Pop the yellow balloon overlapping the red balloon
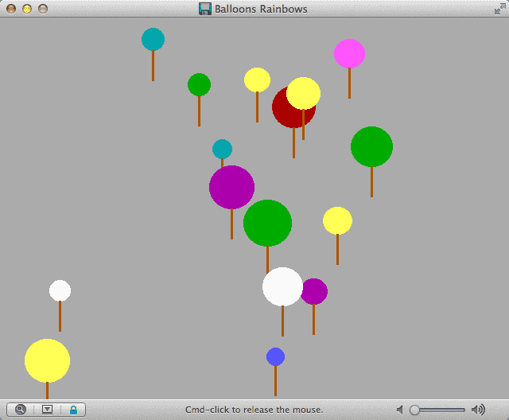The height and width of the screenshot is (420, 509). point(304,94)
